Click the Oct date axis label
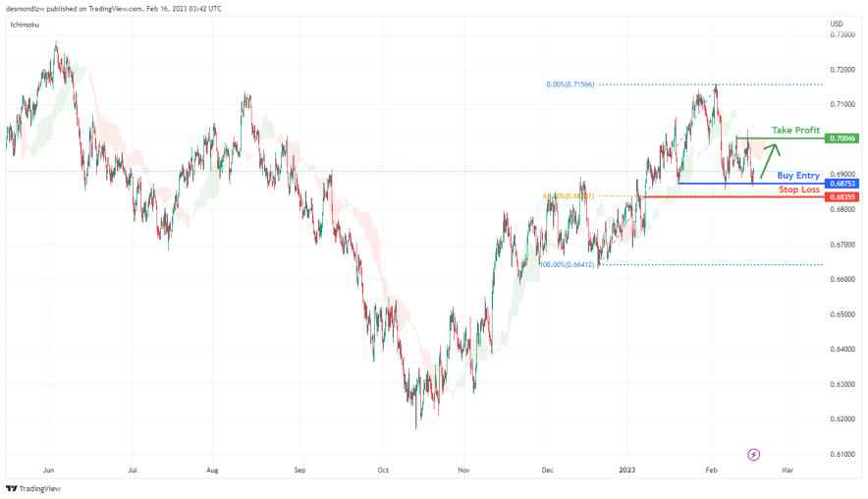This screenshot has height=499, width=868. [383, 471]
